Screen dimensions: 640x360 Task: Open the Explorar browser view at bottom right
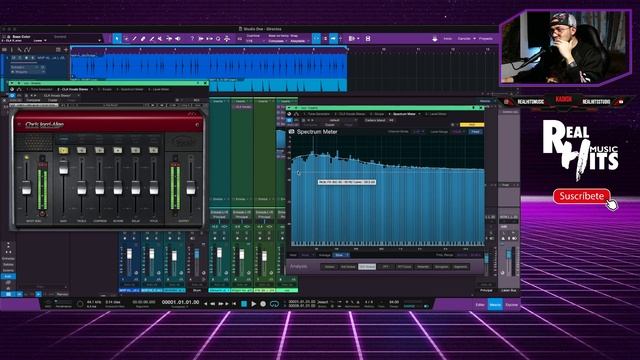pos(511,304)
